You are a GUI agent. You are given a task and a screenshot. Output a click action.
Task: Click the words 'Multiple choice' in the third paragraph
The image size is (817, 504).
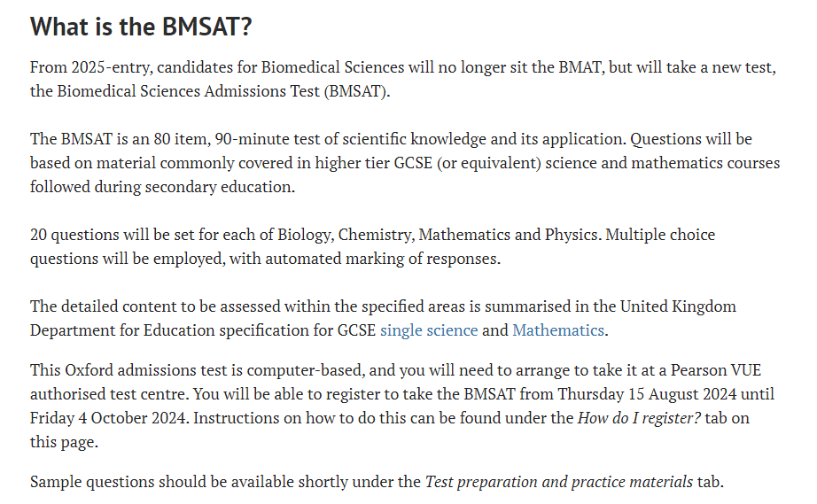pyautogui.click(x=660, y=235)
